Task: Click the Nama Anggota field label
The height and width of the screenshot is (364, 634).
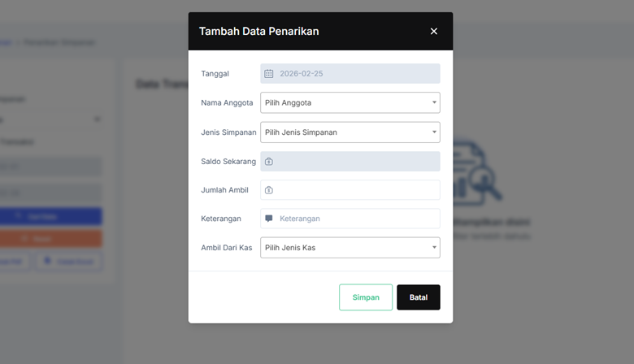Action: pyautogui.click(x=225, y=102)
